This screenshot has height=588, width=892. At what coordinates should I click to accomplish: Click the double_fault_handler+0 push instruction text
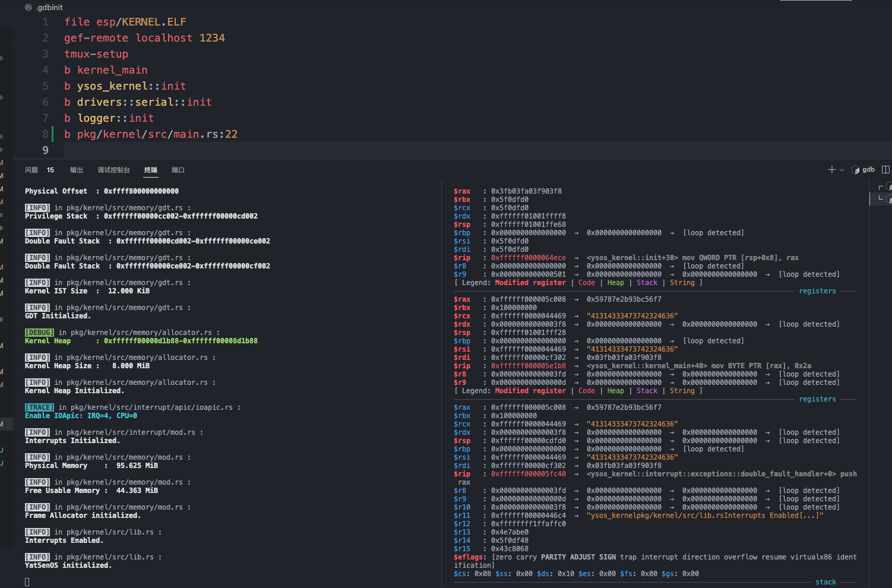coord(722,474)
